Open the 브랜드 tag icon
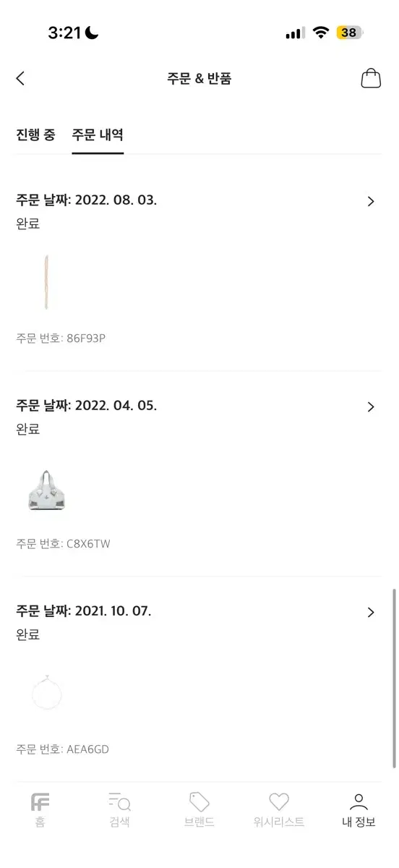The width and height of the screenshot is (399, 868). click(x=199, y=801)
